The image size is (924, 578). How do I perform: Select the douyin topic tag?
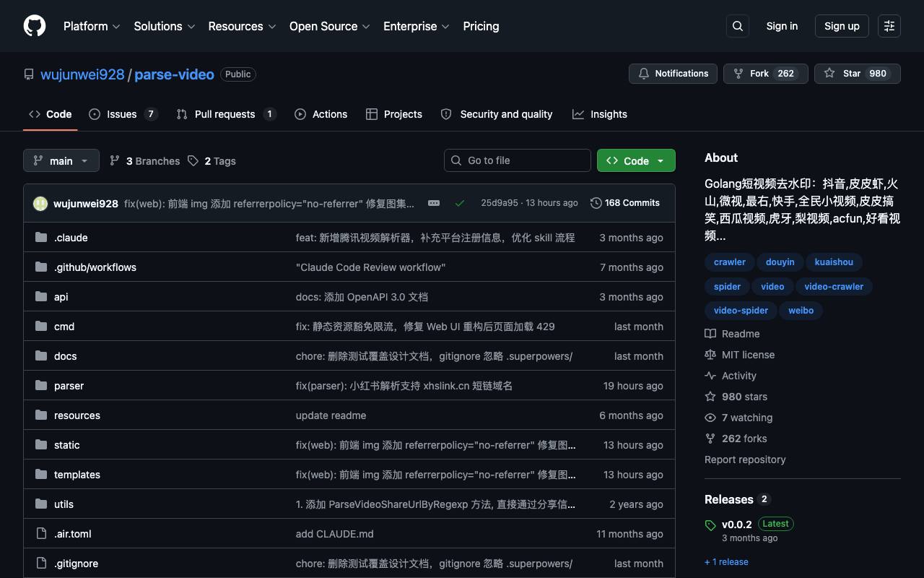coord(780,262)
